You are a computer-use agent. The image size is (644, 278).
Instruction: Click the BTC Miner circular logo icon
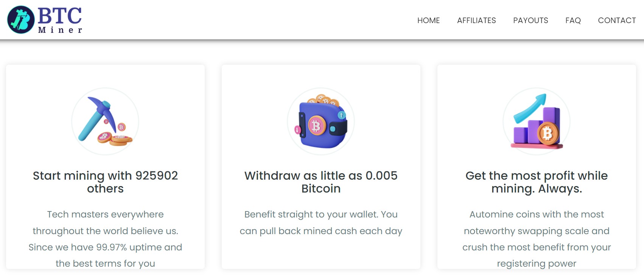tap(21, 20)
